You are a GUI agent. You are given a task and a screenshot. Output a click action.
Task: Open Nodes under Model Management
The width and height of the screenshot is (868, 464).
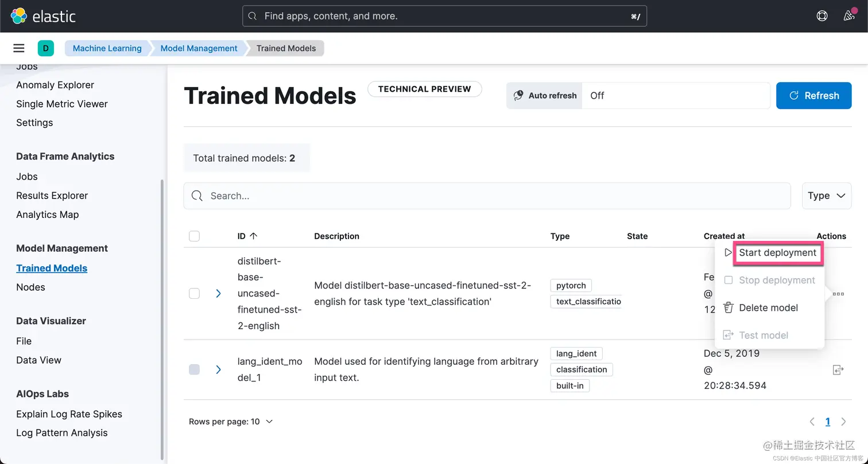pos(30,287)
